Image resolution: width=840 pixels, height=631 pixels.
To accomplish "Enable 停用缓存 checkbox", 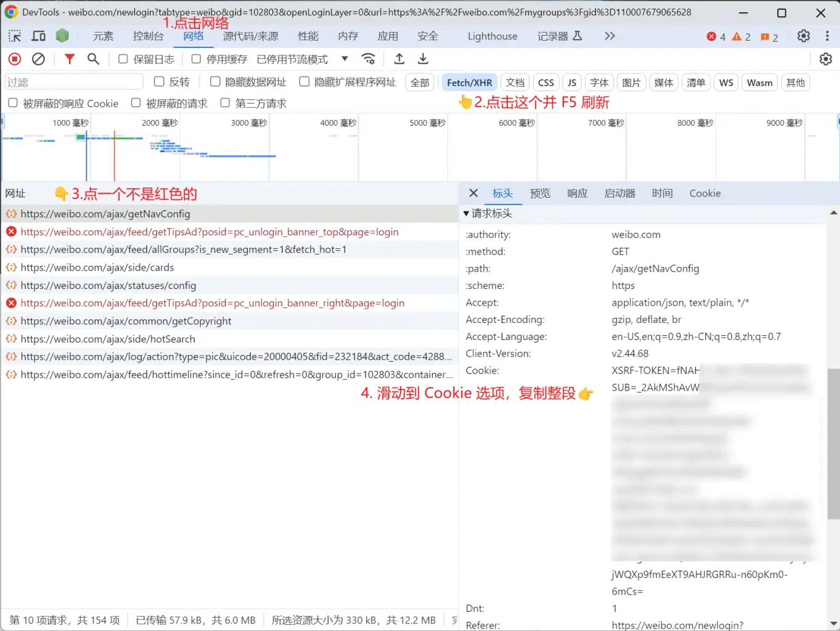I will tap(196, 59).
